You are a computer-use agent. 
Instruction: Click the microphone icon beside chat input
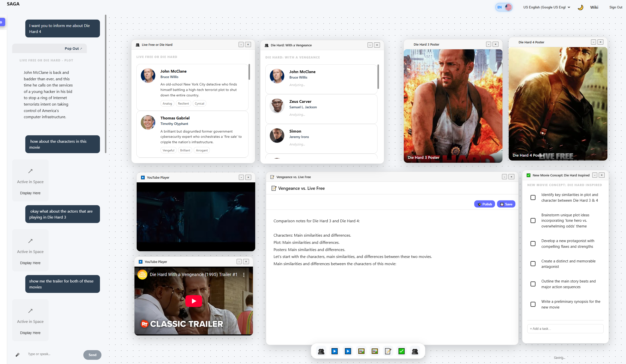[17, 355]
